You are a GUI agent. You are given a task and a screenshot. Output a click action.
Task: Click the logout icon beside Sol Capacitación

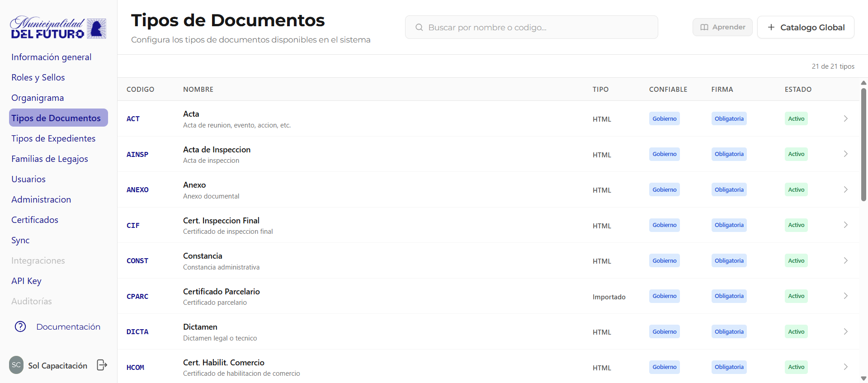pyautogui.click(x=102, y=365)
